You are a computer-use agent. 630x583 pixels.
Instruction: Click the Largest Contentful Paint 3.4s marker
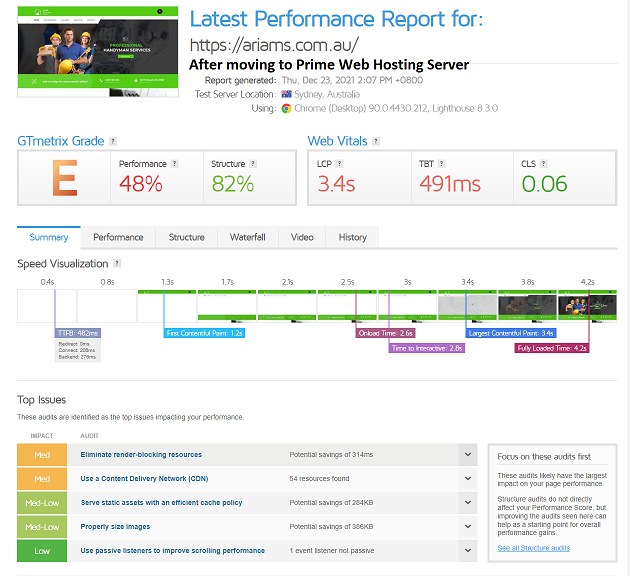(x=511, y=333)
